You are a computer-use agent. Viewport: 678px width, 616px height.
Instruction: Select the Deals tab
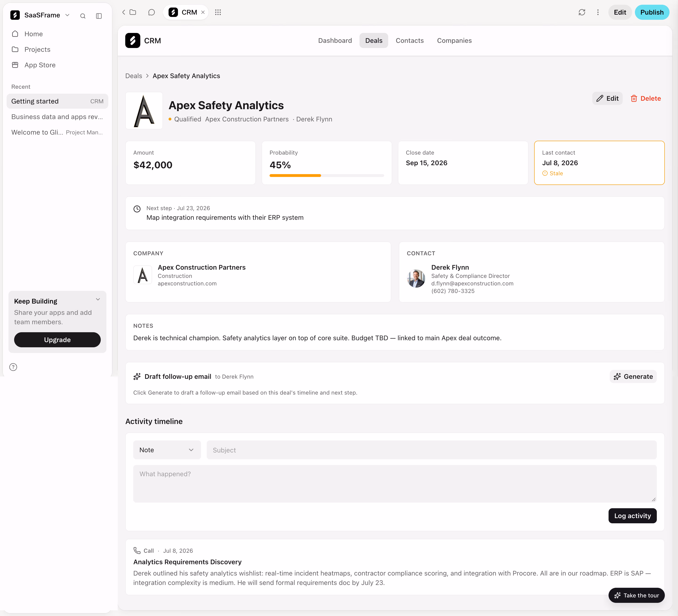tap(374, 41)
